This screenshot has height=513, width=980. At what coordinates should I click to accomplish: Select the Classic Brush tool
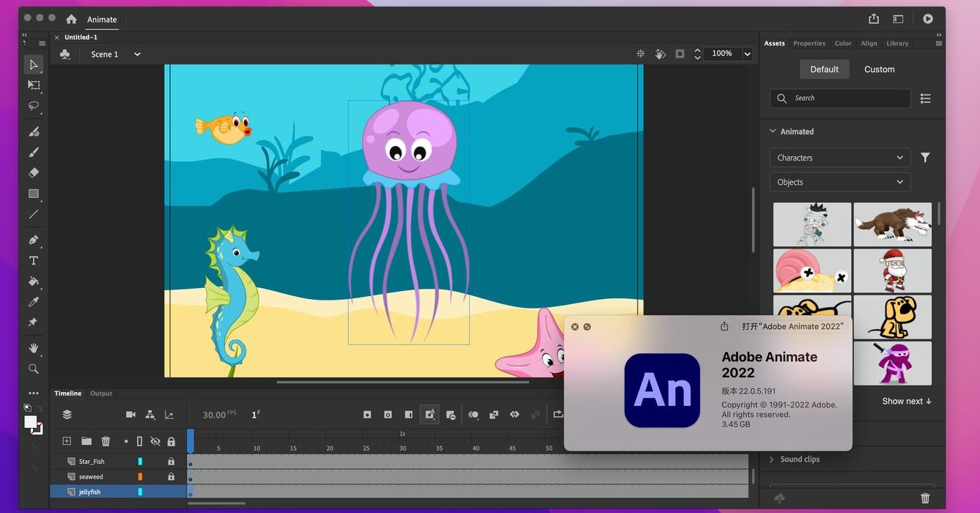pyautogui.click(x=34, y=152)
